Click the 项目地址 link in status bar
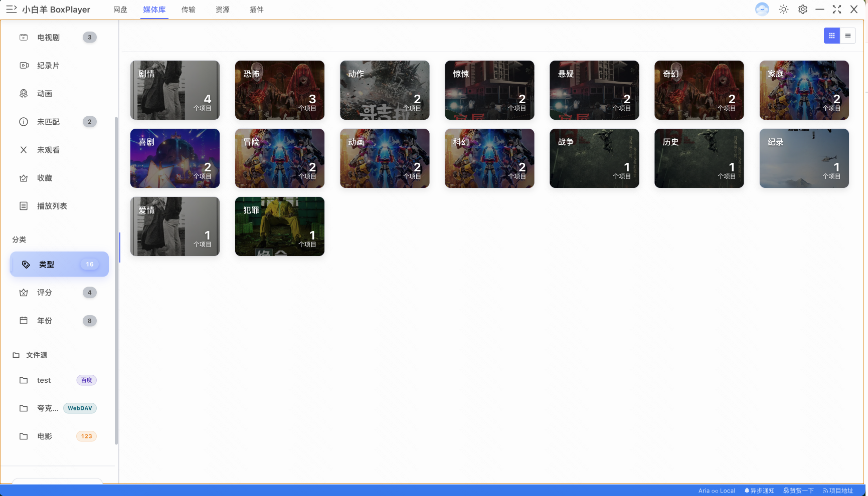Viewport: 868px width, 496px height. tap(838, 490)
